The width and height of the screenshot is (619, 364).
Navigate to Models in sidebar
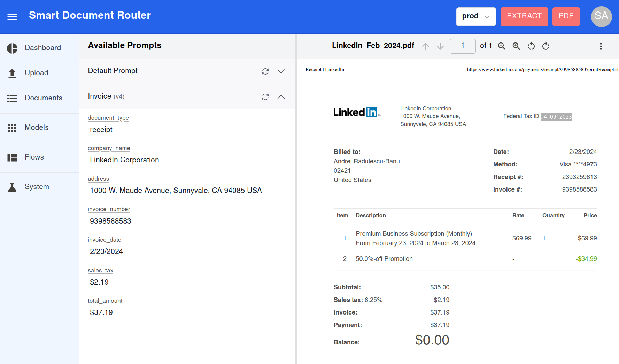point(39,127)
